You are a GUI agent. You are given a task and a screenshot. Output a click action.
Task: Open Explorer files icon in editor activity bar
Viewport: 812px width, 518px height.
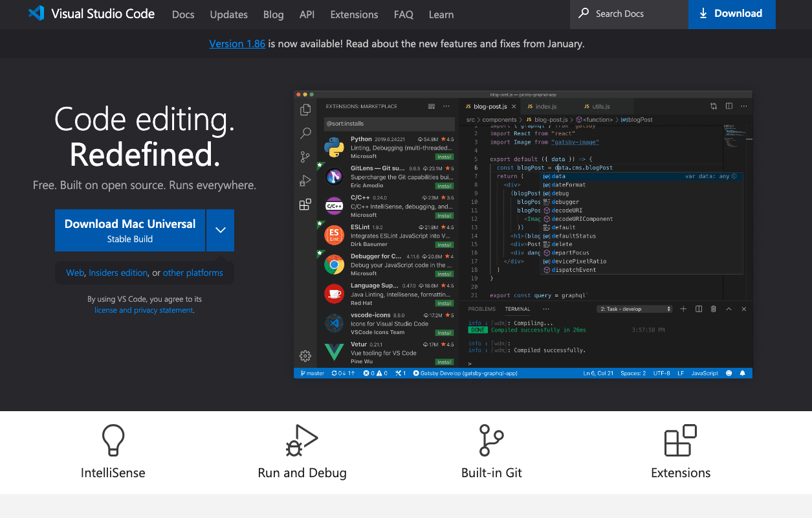(x=305, y=110)
